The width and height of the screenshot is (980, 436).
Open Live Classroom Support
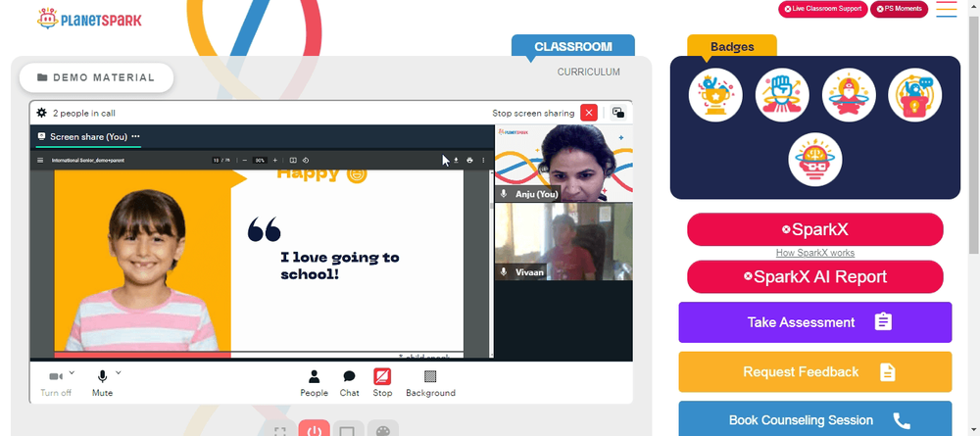tap(822, 9)
